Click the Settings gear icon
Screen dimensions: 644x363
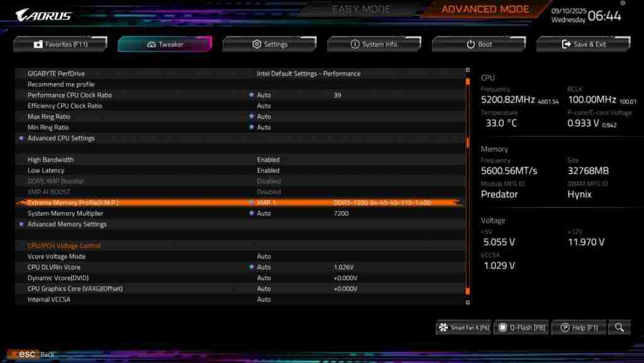pyautogui.click(x=256, y=43)
